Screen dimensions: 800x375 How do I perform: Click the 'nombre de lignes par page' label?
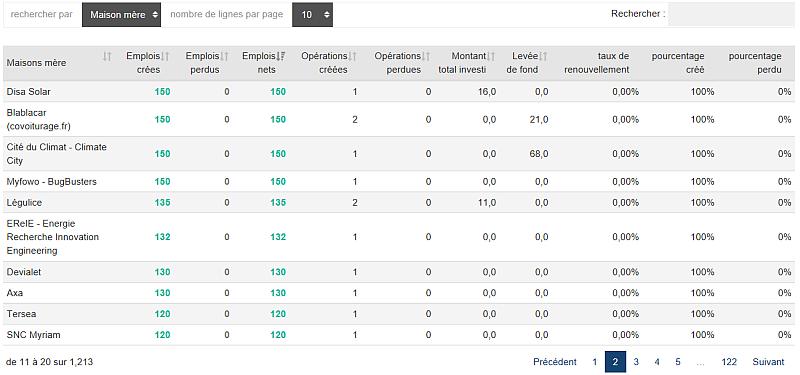tap(227, 14)
